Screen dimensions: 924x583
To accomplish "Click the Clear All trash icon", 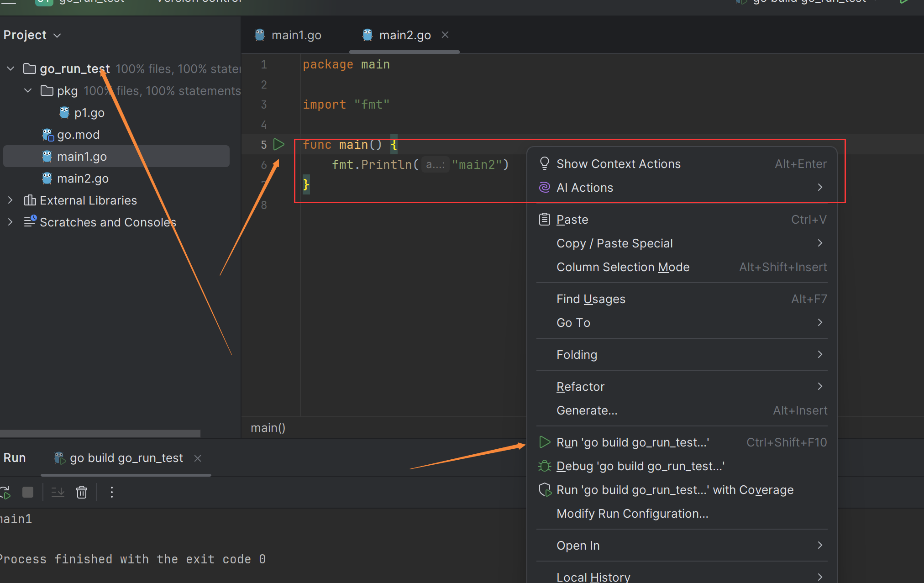I will [82, 492].
